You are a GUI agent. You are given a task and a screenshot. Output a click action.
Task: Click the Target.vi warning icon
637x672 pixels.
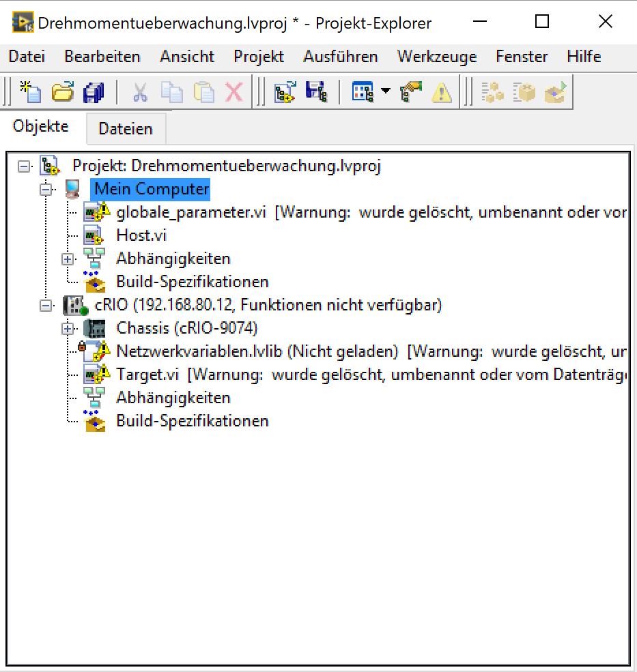(x=96, y=374)
